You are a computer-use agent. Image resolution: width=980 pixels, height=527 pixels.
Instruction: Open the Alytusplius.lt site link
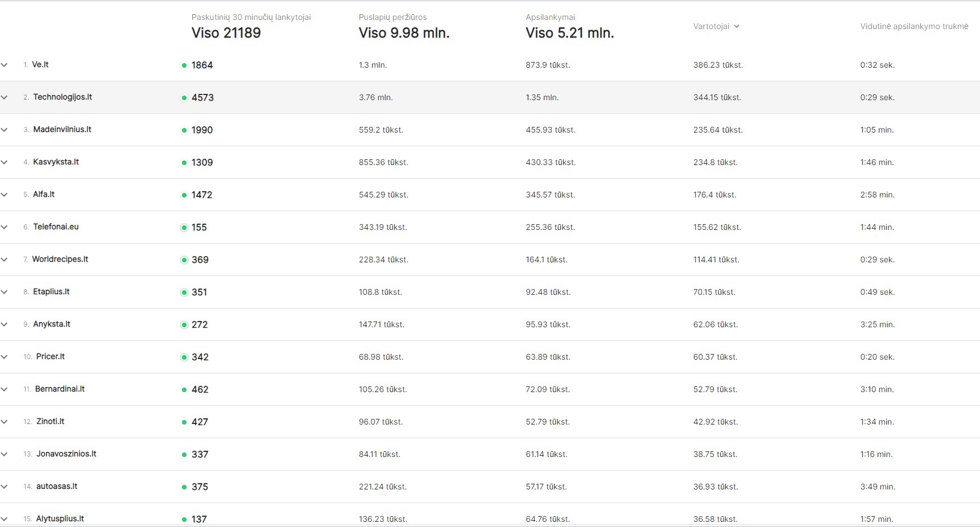point(60,518)
